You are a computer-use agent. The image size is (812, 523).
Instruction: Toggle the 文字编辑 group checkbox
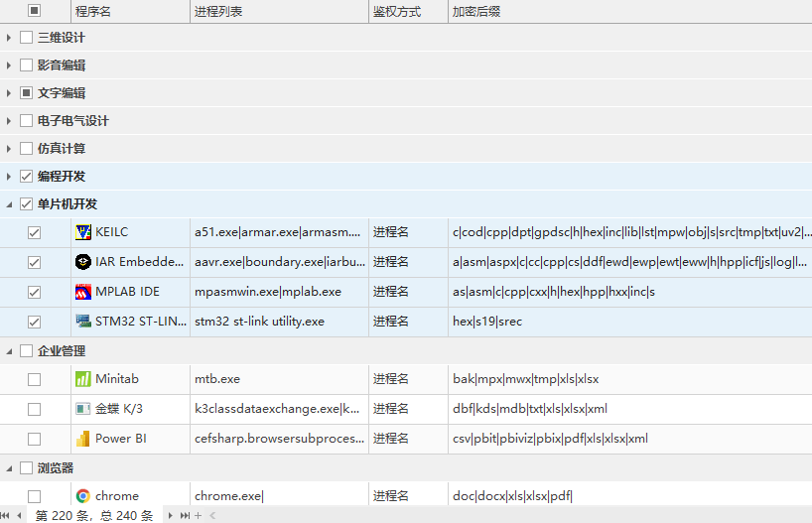pos(26,92)
